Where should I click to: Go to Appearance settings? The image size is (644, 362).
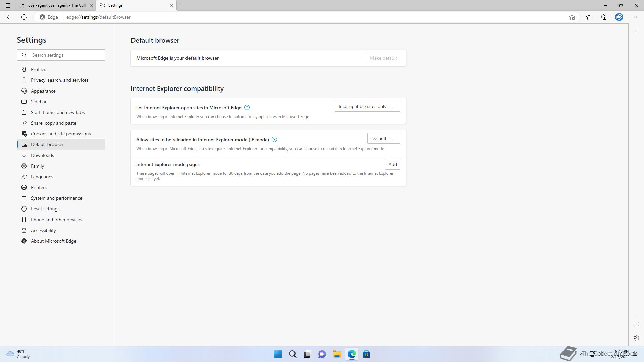pyautogui.click(x=61, y=91)
